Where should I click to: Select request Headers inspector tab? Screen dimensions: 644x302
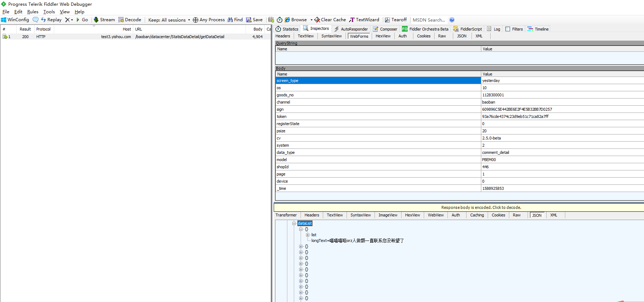point(283,36)
